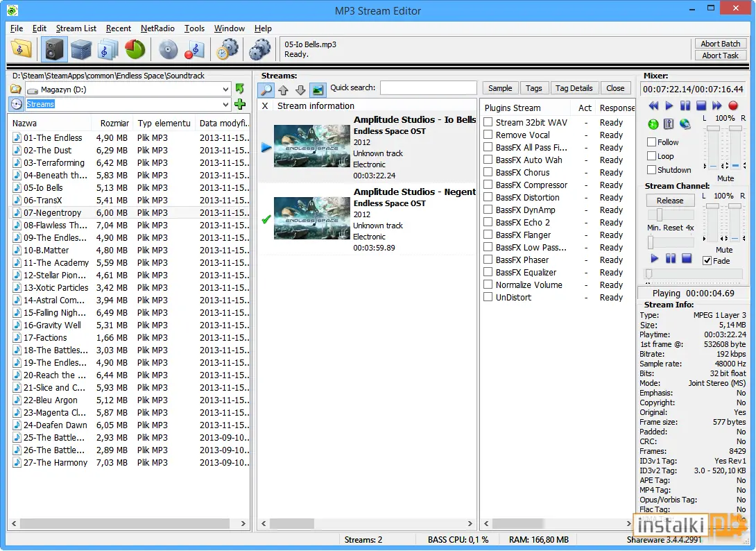Enable the Loop checkbox
Screen dimensions: 756x551
(x=651, y=156)
